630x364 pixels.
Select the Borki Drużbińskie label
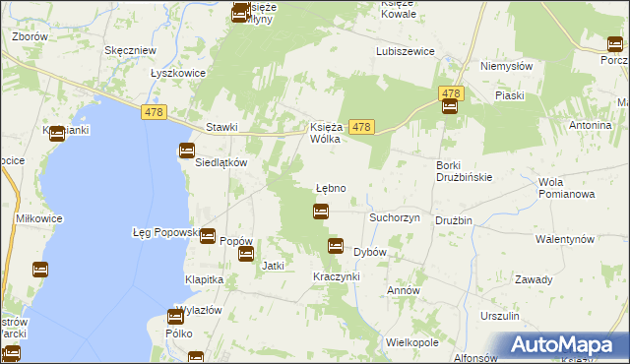464,171
